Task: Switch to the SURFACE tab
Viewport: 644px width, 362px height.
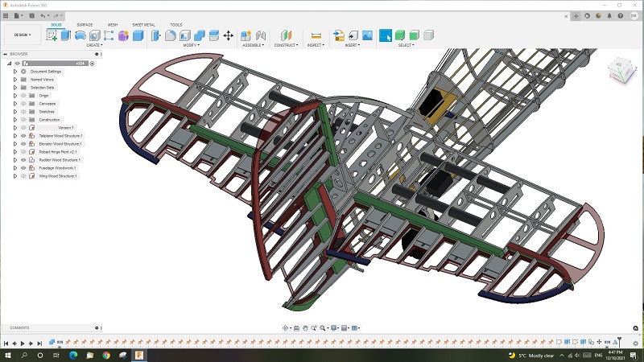Action: click(85, 25)
